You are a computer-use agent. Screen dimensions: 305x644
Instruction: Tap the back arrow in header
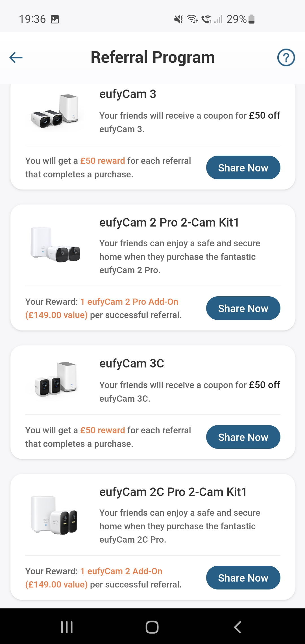click(16, 58)
